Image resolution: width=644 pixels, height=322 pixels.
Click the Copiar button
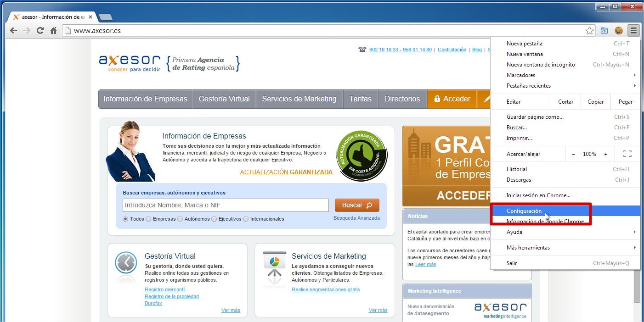pos(595,102)
